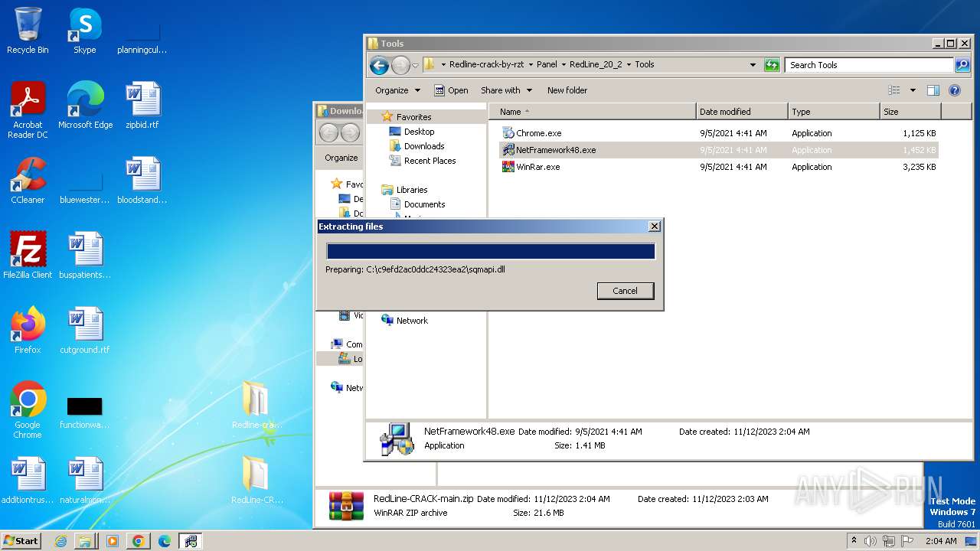Open Chrome from the taskbar

[x=139, y=541]
